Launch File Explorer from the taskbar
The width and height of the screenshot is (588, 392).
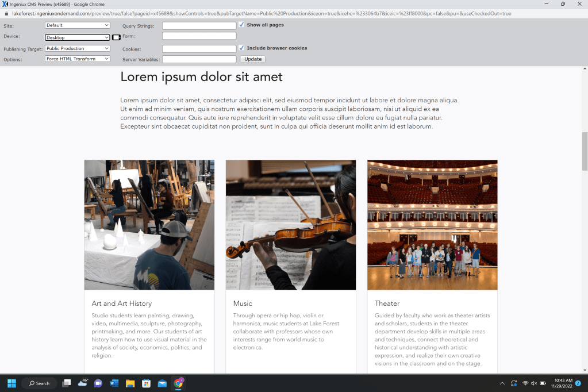[x=130, y=383]
